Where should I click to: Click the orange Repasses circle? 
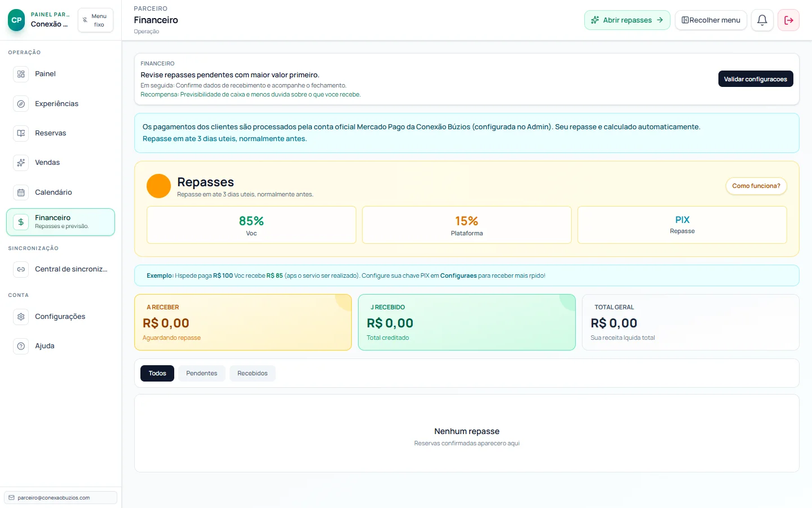(158, 186)
